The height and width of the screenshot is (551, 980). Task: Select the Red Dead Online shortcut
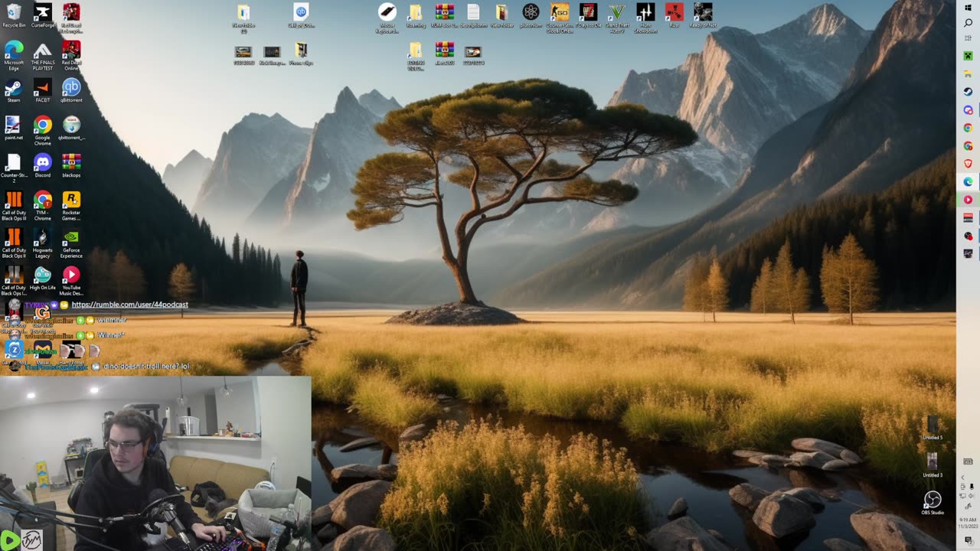[x=71, y=55]
